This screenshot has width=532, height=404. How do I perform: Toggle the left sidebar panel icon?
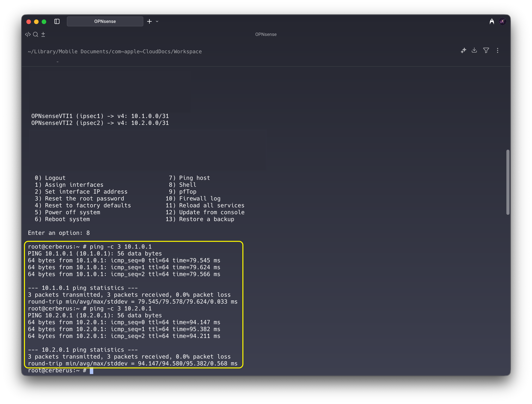pyautogui.click(x=57, y=22)
